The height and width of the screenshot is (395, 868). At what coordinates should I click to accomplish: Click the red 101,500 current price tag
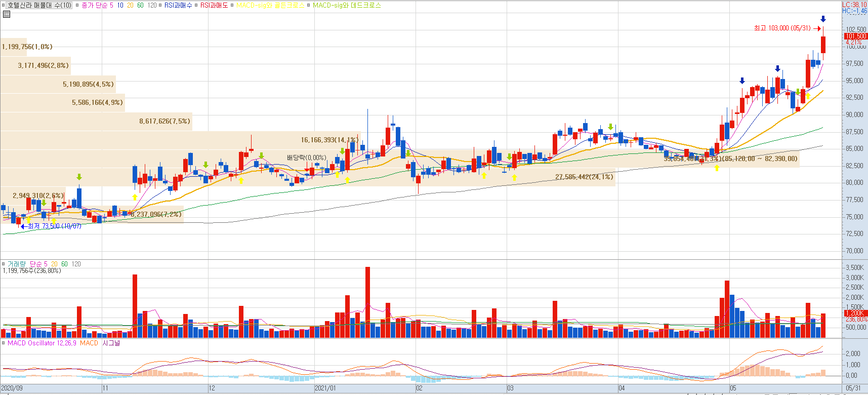pos(855,36)
